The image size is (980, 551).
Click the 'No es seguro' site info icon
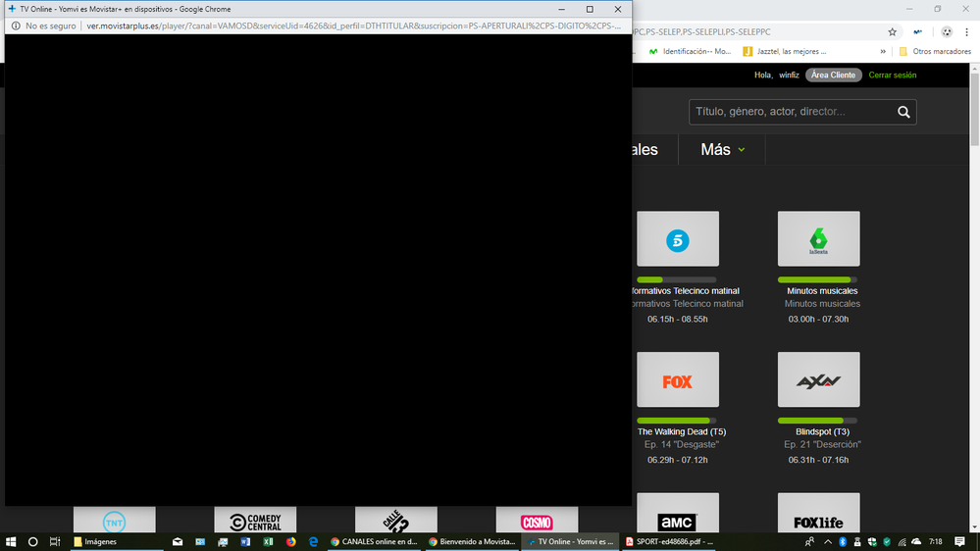tap(17, 25)
